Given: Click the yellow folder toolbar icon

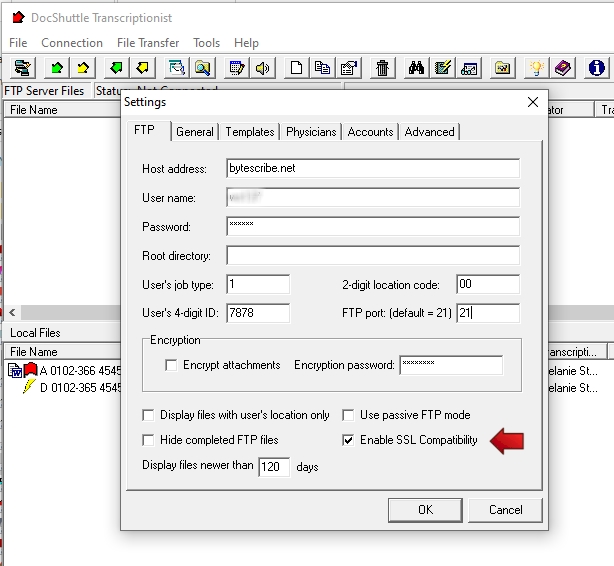Looking at the screenshot, I should coord(503,68).
